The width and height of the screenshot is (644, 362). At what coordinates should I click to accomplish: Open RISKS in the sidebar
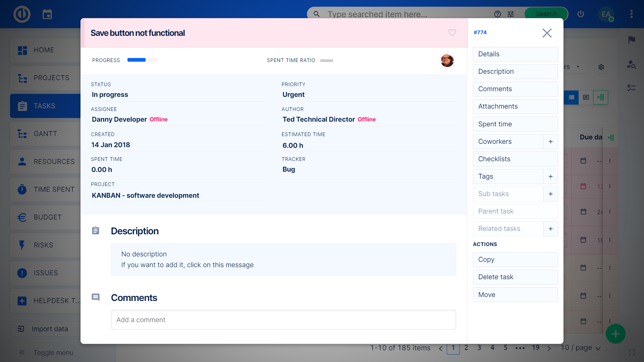click(x=45, y=245)
